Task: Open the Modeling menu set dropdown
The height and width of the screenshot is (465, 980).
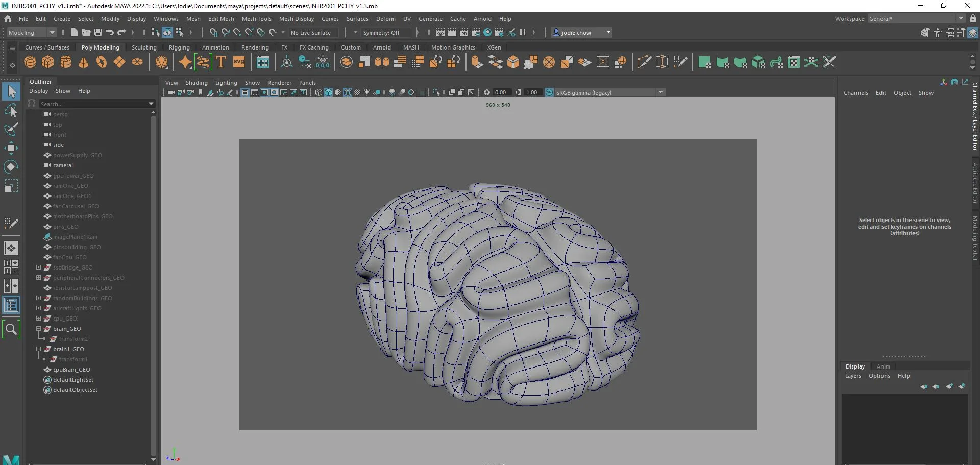Action: click(x=32, y=33)
